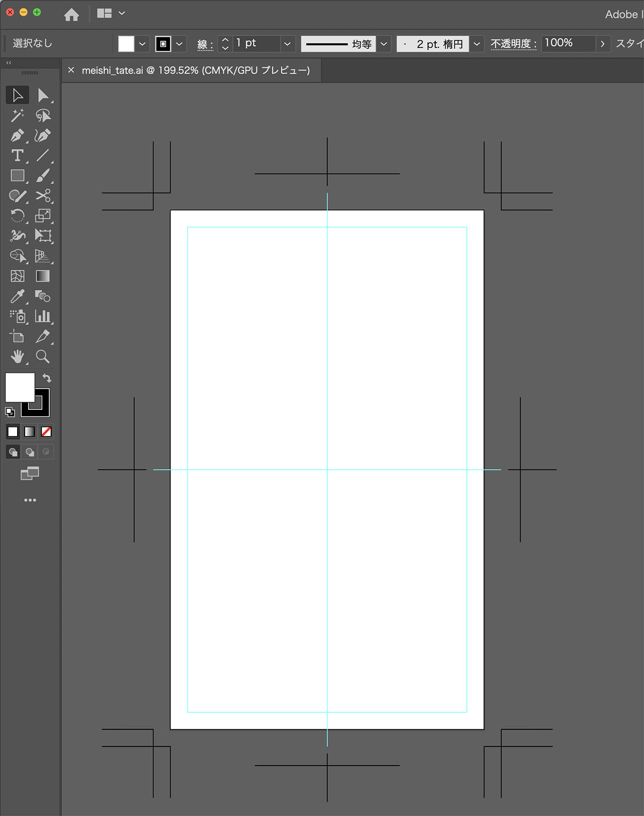This screenshot has height=816, width=644.
Task: Swap fill and stroke colors
Action: (x=47, y=378)
